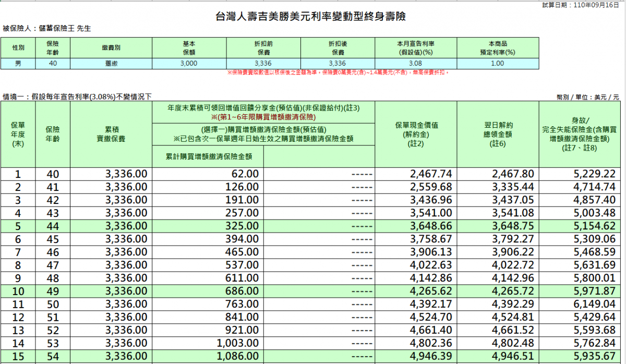The image size is (626, 364).
Task: Click the 本商品預定利率 value 1.00
Action: click(497, 64)
